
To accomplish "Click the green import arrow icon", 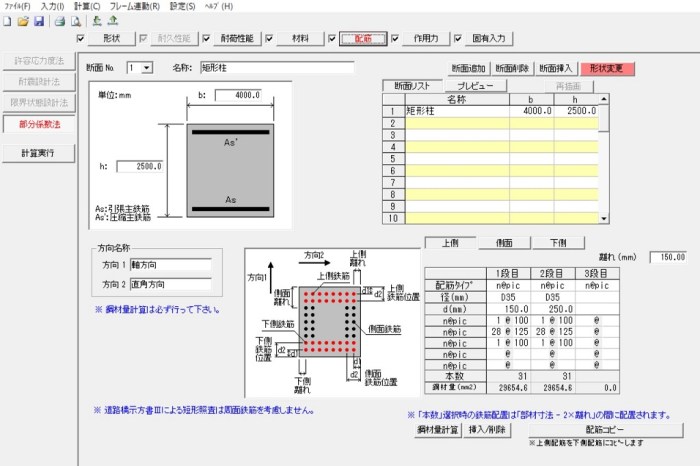I will [x=96, y=21].
